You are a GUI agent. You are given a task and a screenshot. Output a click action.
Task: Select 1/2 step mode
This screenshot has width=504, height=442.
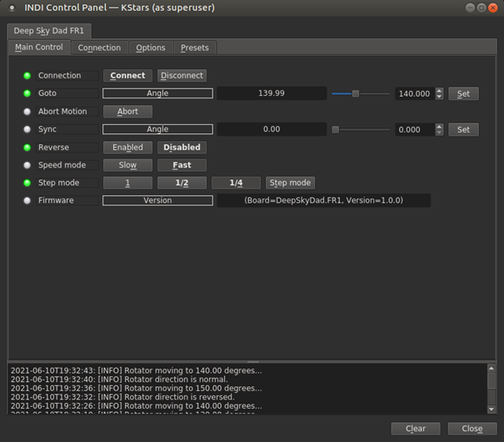point(182,183)
